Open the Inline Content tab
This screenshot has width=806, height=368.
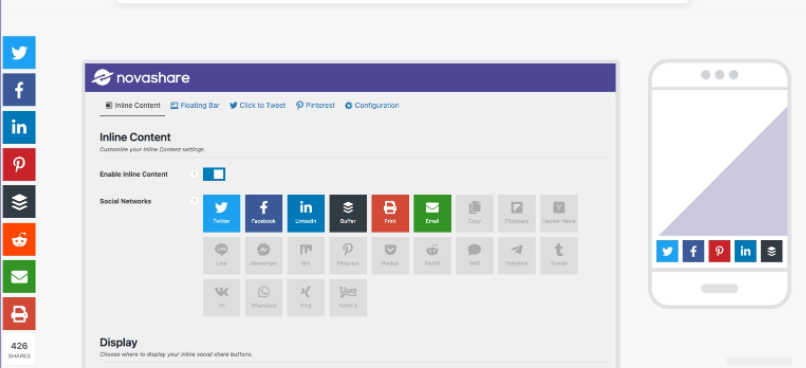[133, 105]
